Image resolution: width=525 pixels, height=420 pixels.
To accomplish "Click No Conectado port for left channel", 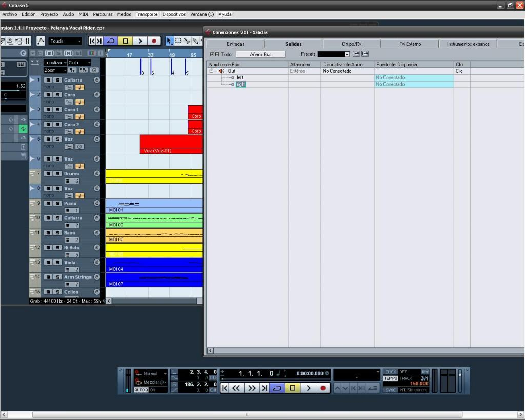I will 414,78.
